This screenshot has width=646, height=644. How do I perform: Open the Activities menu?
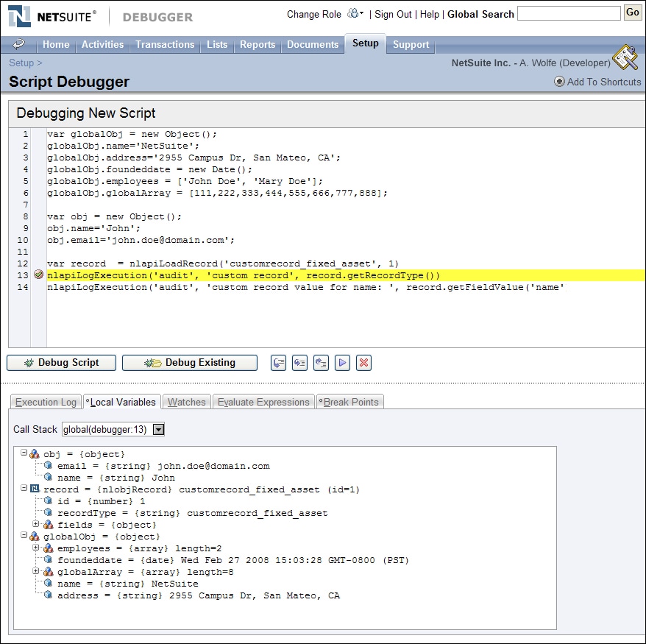pos(102,44)
